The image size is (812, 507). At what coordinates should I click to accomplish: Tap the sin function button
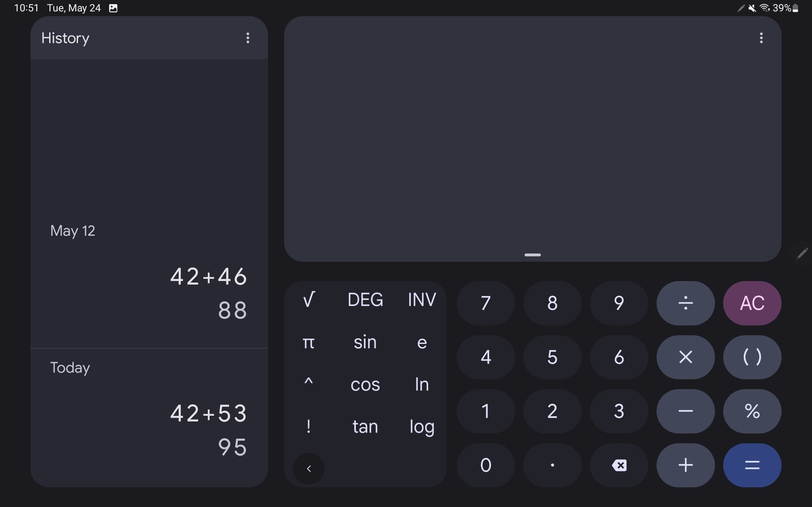(365, 342)
